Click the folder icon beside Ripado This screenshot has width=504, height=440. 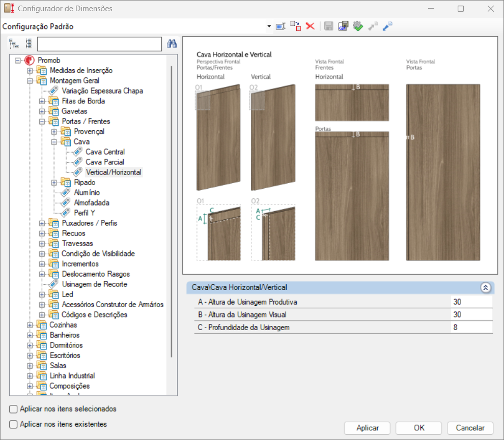(x=66, y=182)
